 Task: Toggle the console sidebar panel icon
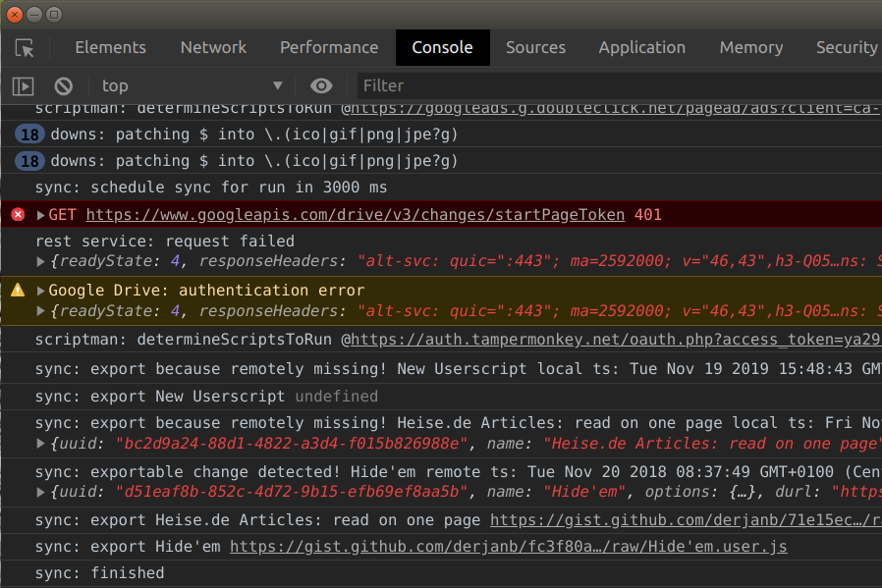click(x=23, y=86)
